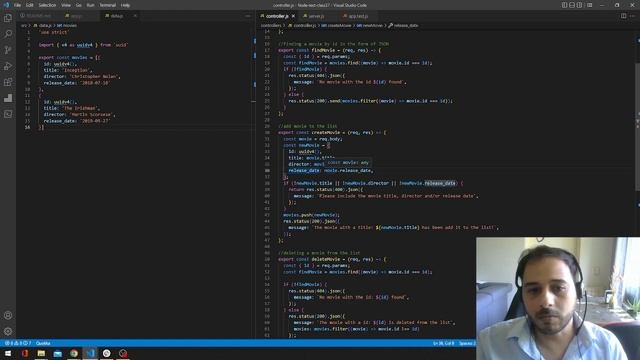This screenshot has height=360, width=640.
Task: Open the Explorer view in activity bar
Action: click(8, 18)
